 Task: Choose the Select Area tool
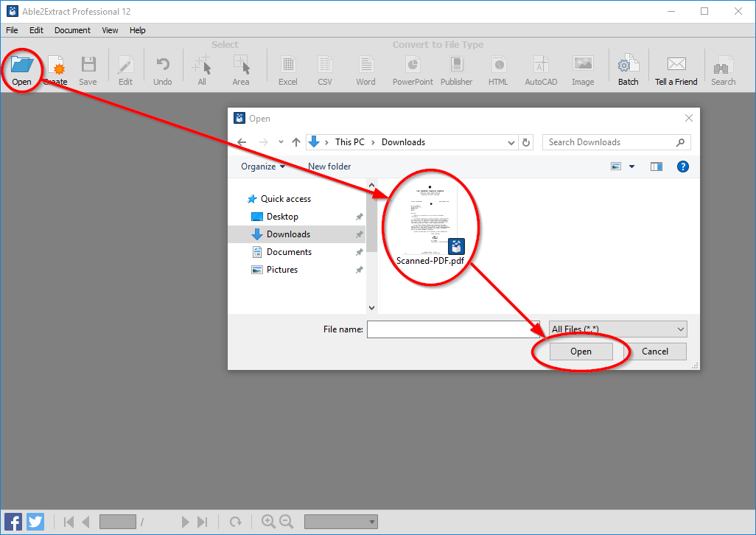pos(241,64)
